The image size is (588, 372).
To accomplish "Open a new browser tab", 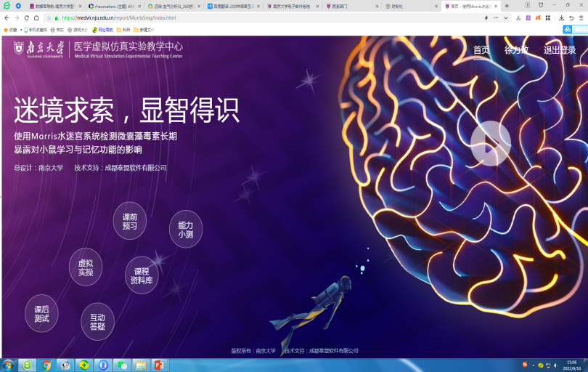I will coord(507,6).
